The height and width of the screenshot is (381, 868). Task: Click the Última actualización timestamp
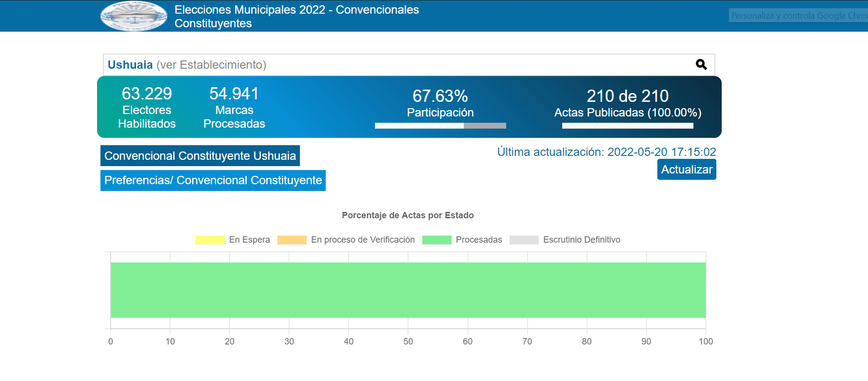coord(607,152)
